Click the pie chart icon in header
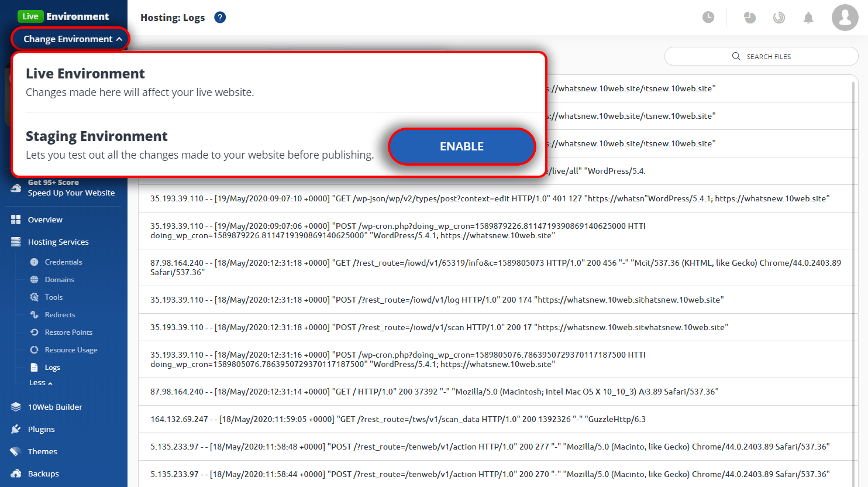868x487 pixels. [750, 18]
